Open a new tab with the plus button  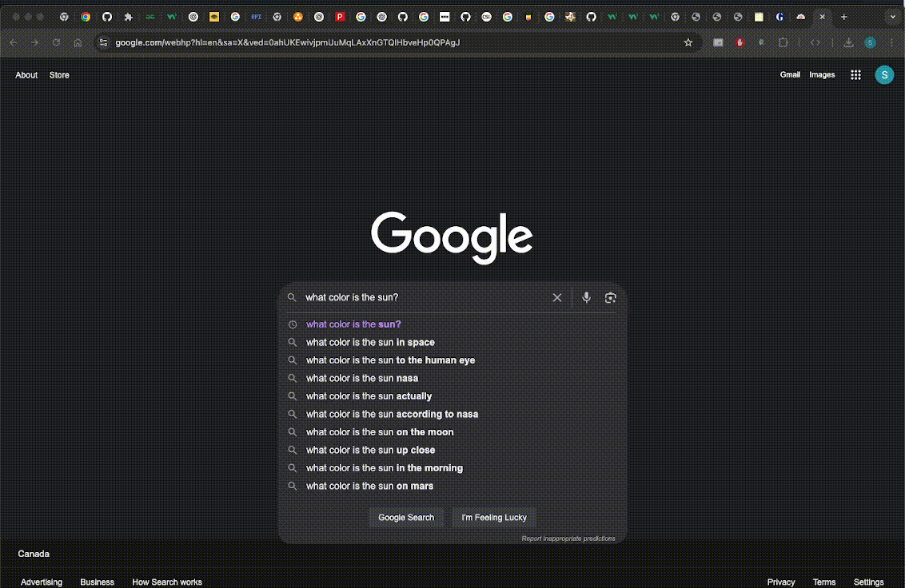coord(843,17)
